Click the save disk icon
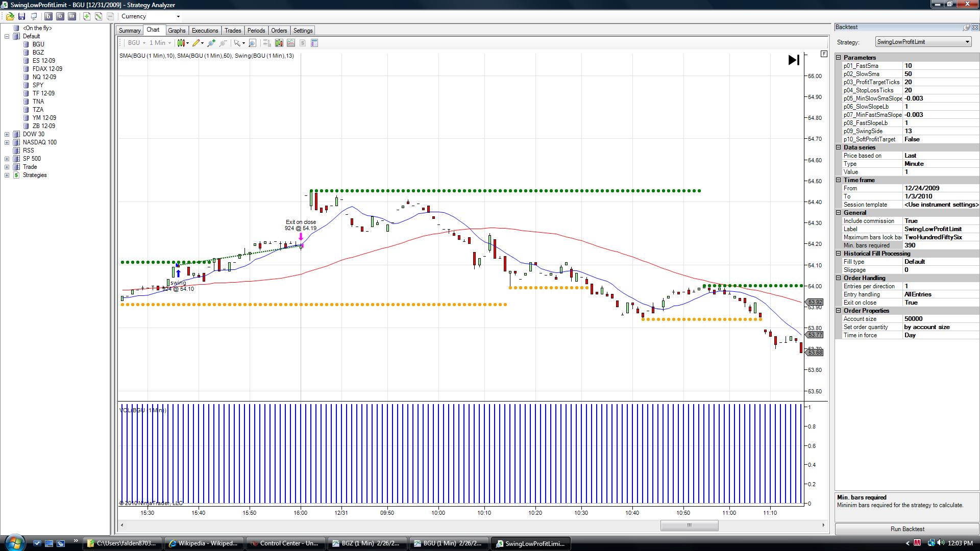The height and width of the screenshot is (551, 980). pos(21,16)
